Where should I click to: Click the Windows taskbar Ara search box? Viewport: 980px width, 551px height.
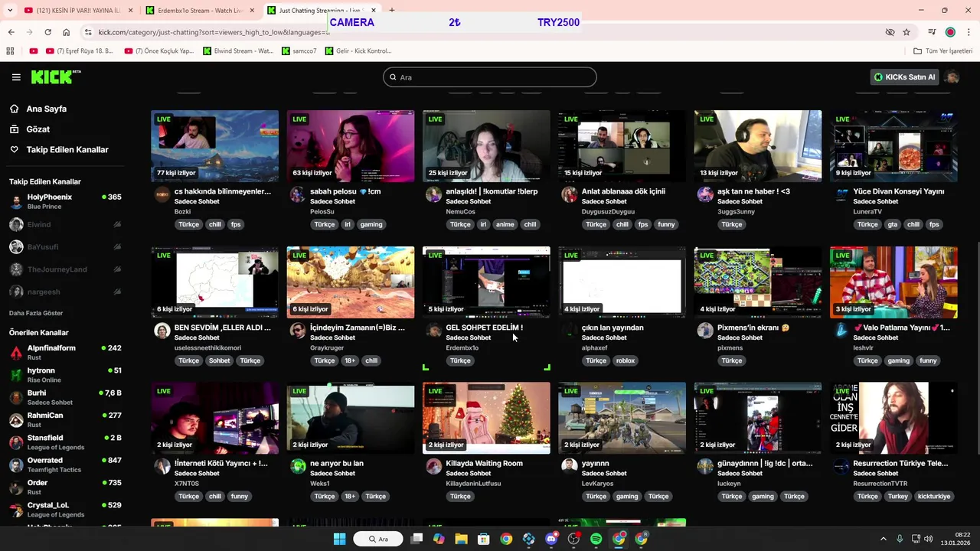379,539
